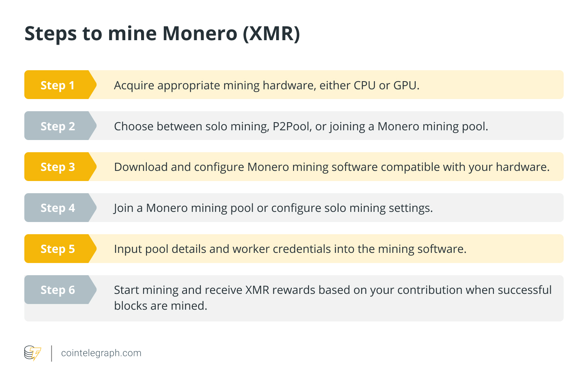
Task: Click the word "P2Pool" in Step 2
Action: [x=291, y=126]
